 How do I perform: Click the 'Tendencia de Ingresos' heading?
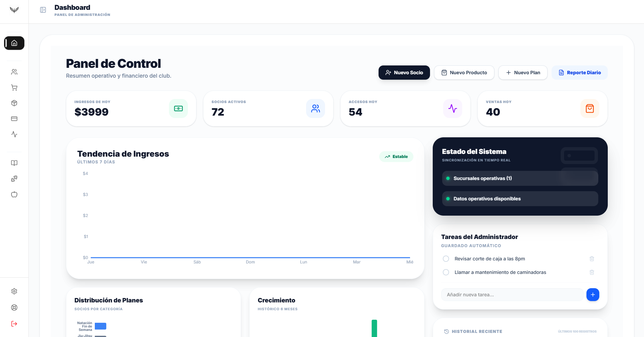tap(123, 154)
